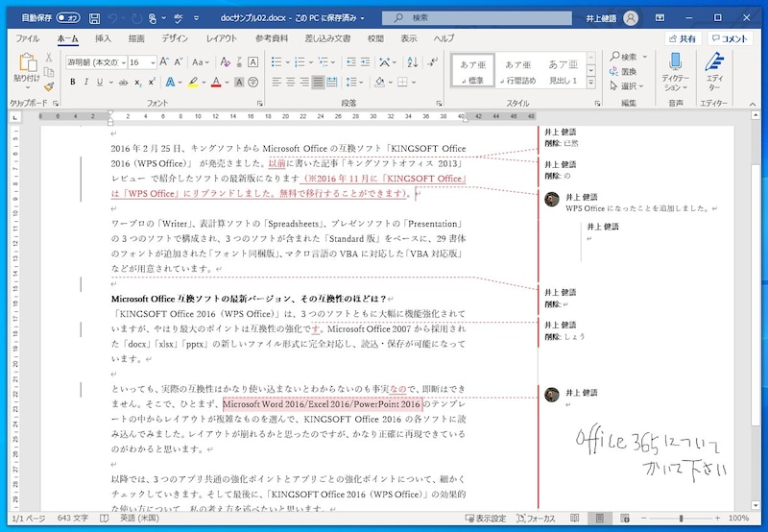
Task: Click the Bold (B) formatting icon
Action: pyautogui.click(x=72, y=82)
